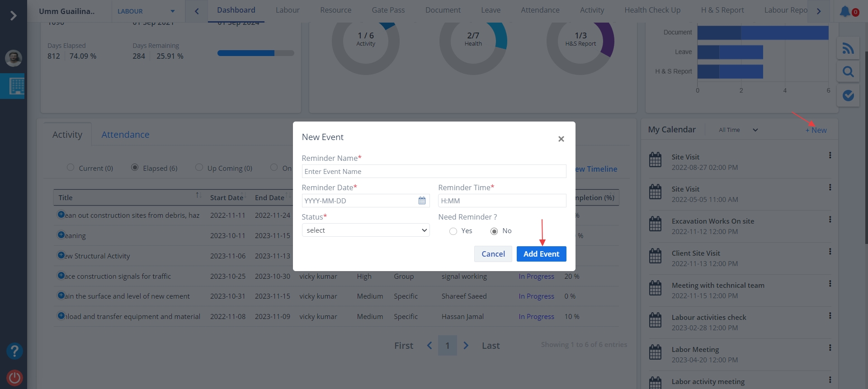This screenshot has height=389, width=868.
Task: Click the blue checkmark circle icon
Action: (x=848, y=95)
